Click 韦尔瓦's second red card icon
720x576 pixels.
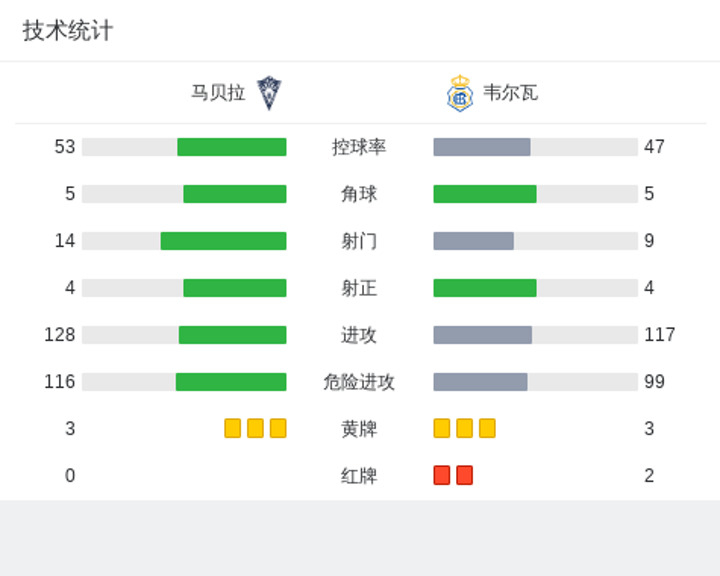[465, 475]
